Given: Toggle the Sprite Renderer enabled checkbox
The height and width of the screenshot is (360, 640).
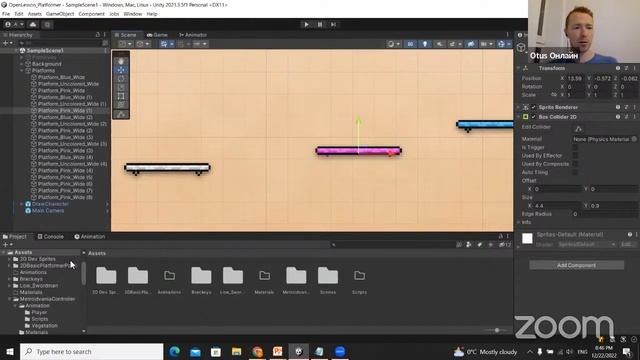Looking at the screenshot, I should 533,107.
